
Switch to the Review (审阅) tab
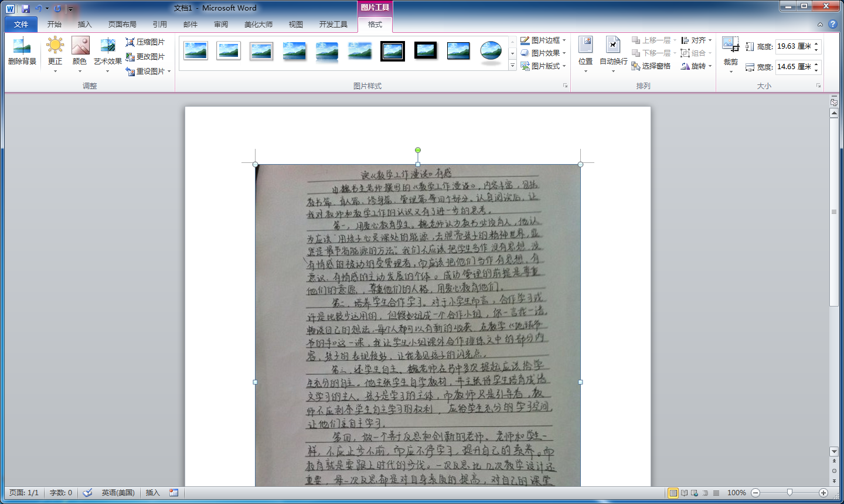click(x=221, y=24)
